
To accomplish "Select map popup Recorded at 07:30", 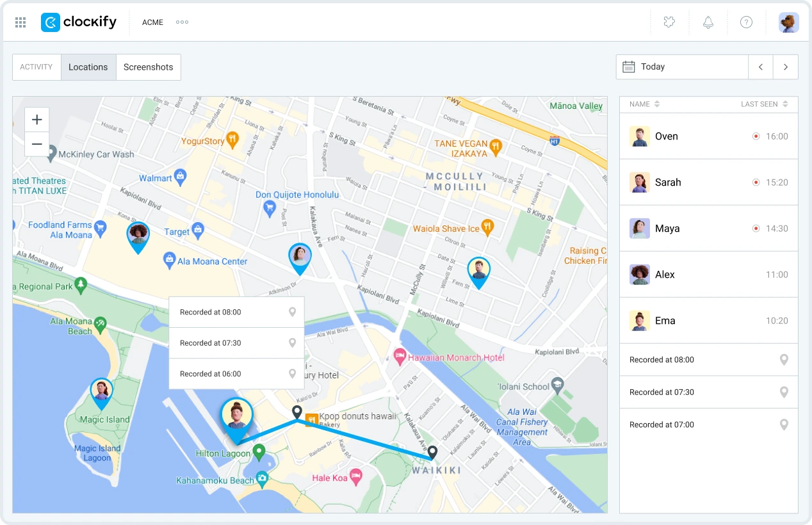I will click(236, 343).
